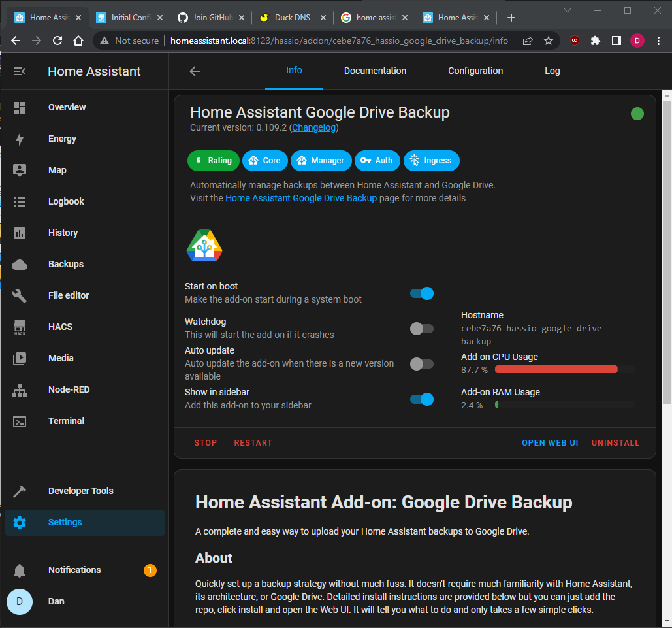Open the Chrome profile D avatar

click(x=637, y=41)
